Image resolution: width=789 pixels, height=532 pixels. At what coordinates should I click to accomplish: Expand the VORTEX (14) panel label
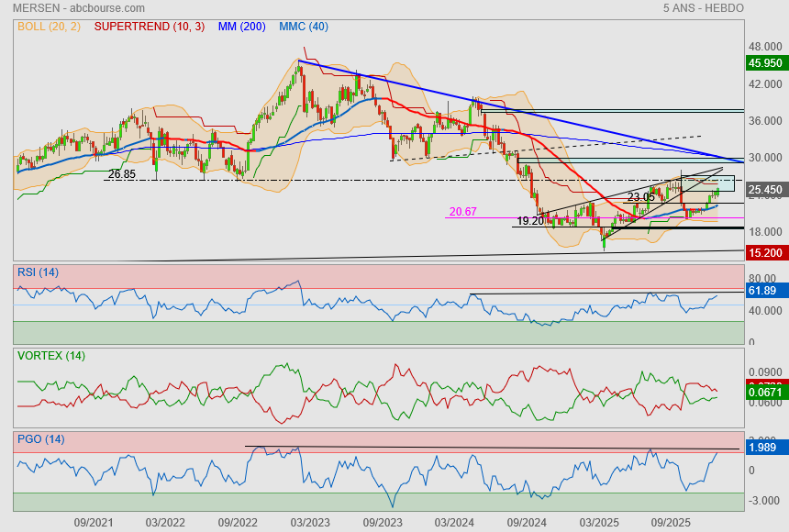click(x=50, y=355)
